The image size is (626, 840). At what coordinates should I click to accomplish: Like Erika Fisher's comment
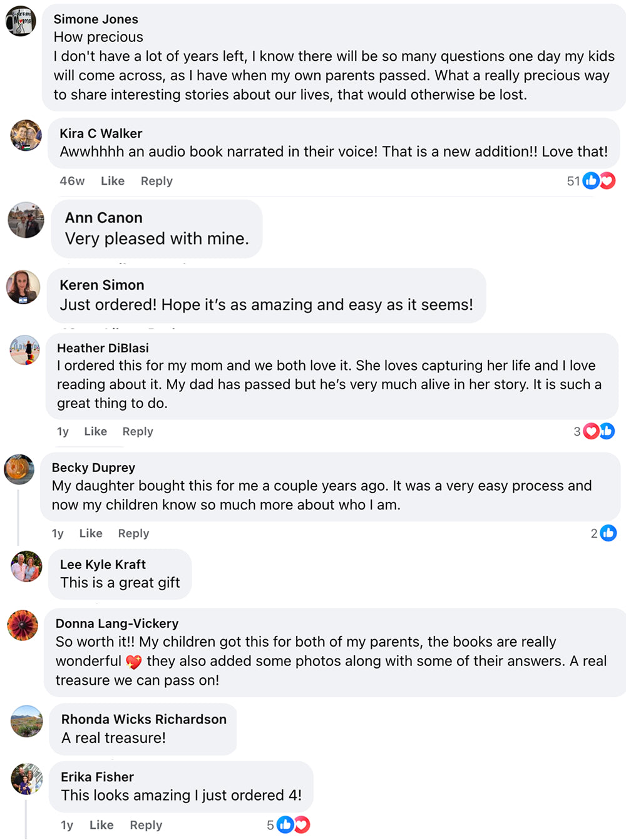pos(101,825)
